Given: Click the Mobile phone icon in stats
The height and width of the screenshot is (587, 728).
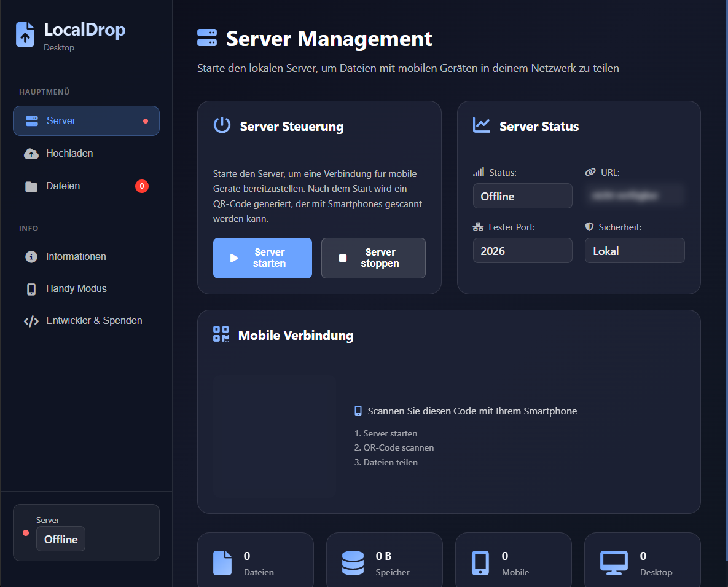Looking at the screenshot, I should click(480, 563).
